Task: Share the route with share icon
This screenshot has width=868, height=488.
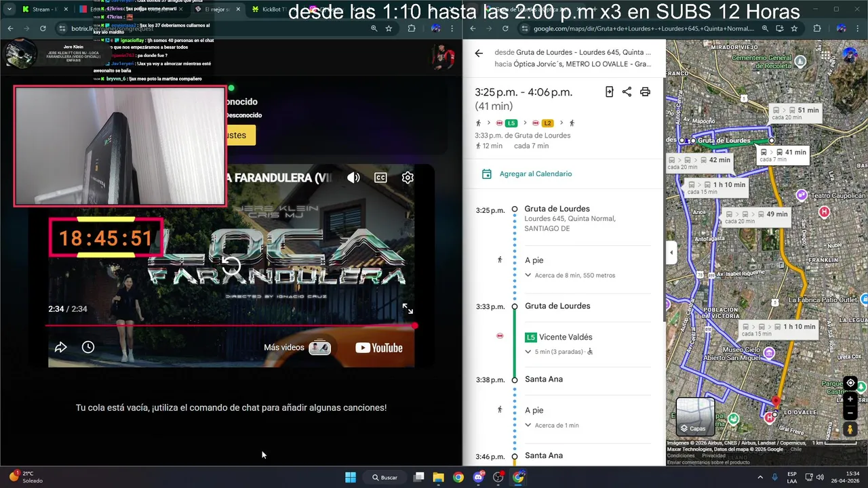Action: tap(627, 91)
